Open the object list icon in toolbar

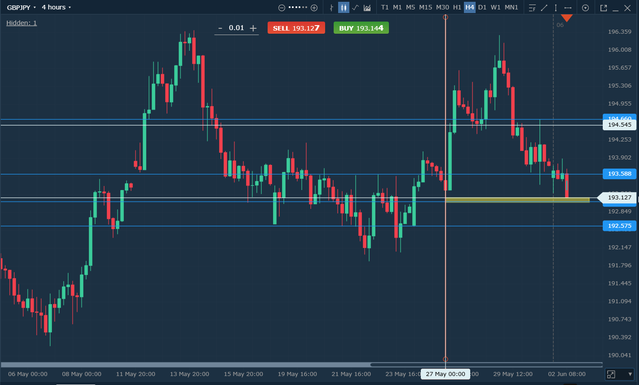pyautogui.click(x=532, y=8)
